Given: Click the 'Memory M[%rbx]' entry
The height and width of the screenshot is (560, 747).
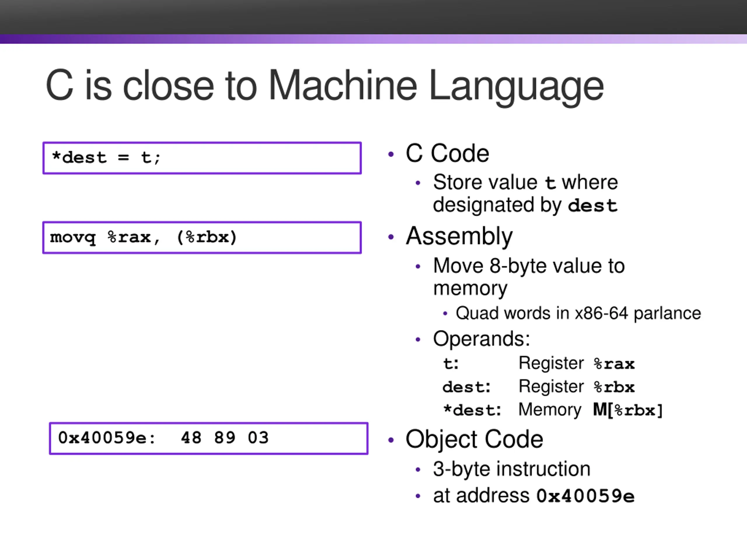Looking at the screenshot, I should (590, 410).
